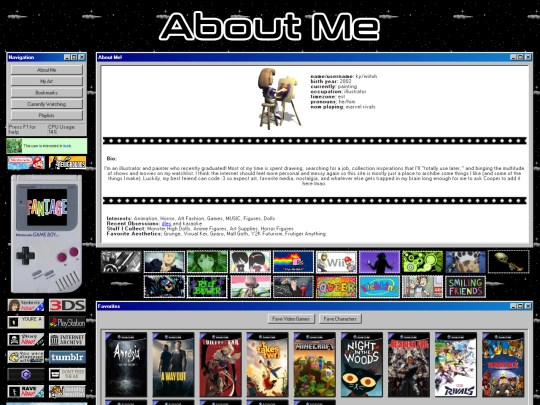This screenshot has height=405, width=540.
Task: Click the Webkinz stamp
Action: click(x=380, y=287)
